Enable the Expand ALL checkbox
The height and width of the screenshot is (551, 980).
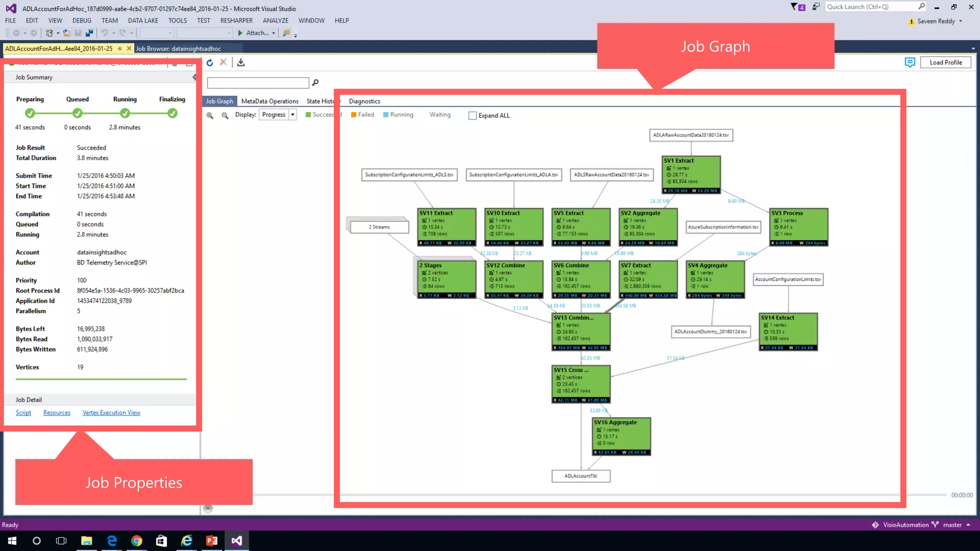coord(472,116)
